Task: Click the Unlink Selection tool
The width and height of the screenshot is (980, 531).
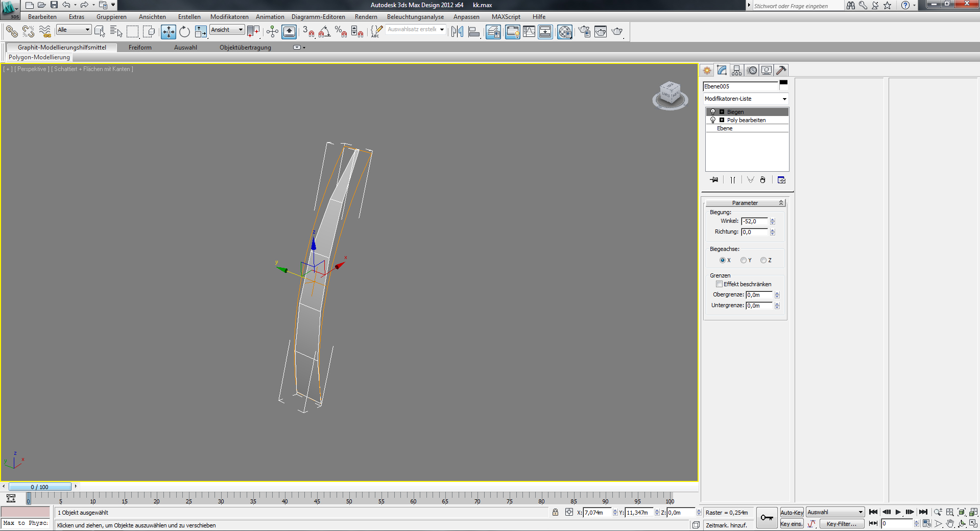Action: pos(28,32)
